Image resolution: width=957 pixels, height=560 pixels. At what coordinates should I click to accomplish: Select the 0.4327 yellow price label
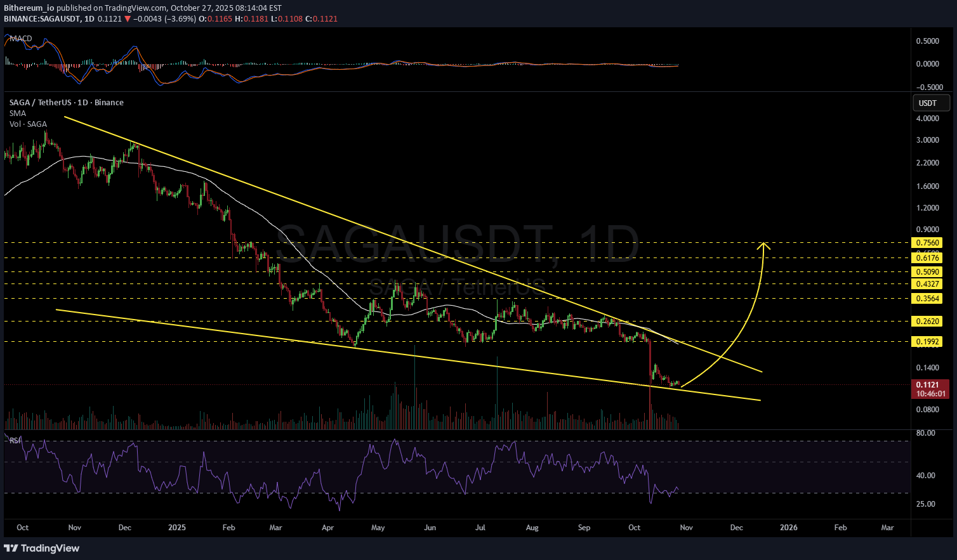tap(927, 284)
